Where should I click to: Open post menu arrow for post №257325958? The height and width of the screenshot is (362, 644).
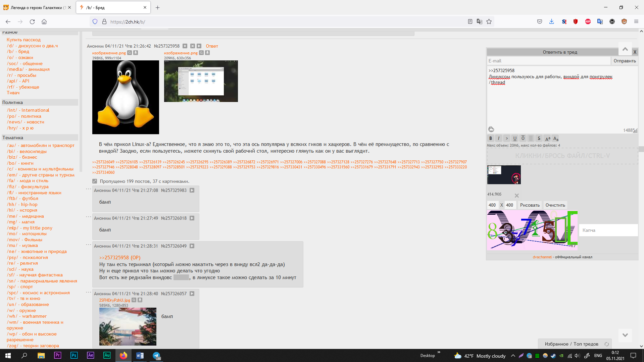199,46
